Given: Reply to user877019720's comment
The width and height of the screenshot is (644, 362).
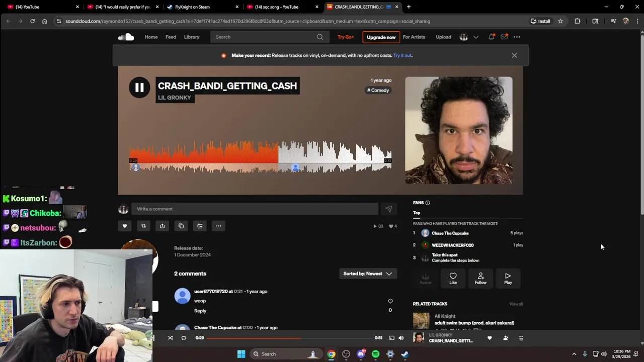Looking at the screenshot, I should coord(200,311).
